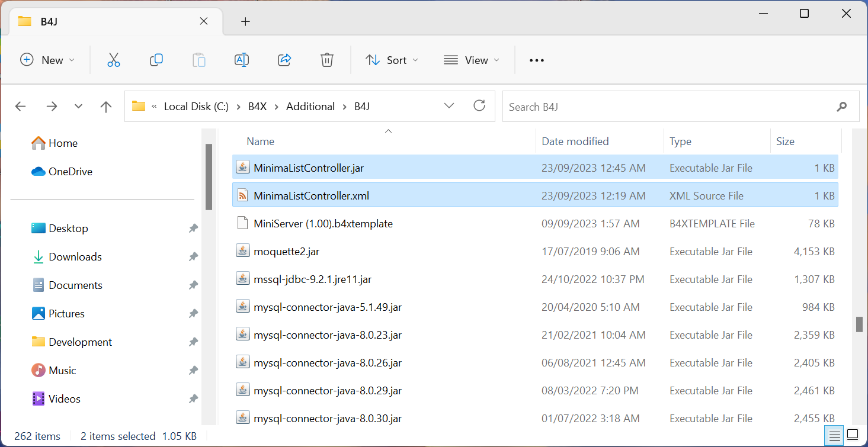Click the Home icon in sidebar

pos(39,143)
